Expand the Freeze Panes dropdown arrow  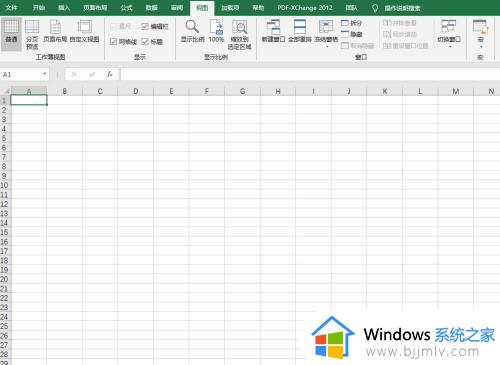(327, 47)
